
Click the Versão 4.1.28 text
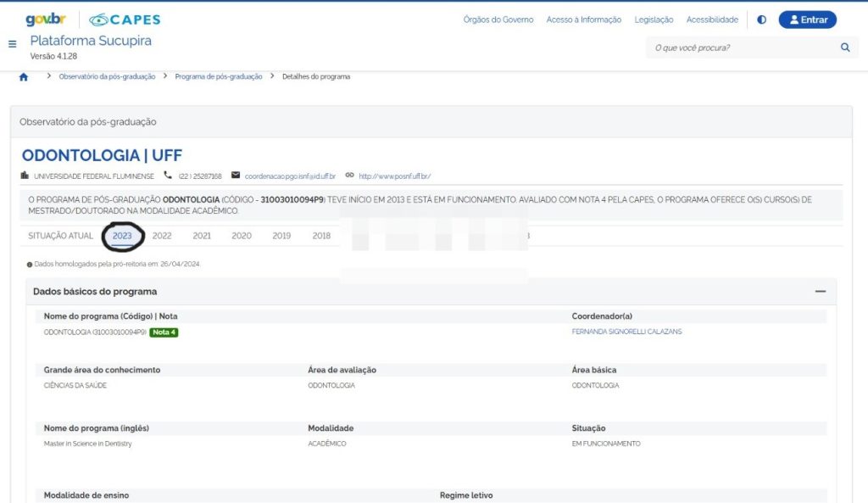(x=53, y=56)
